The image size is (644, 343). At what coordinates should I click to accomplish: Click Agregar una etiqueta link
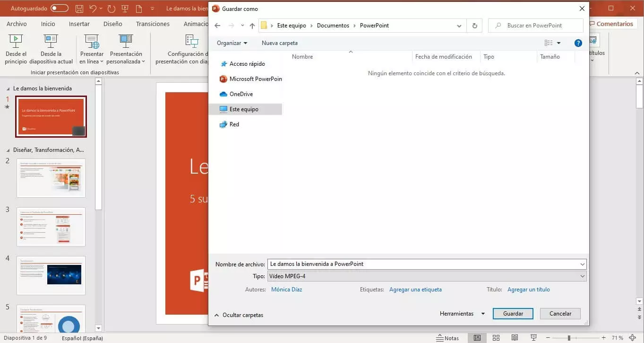(x=415, y=290)
